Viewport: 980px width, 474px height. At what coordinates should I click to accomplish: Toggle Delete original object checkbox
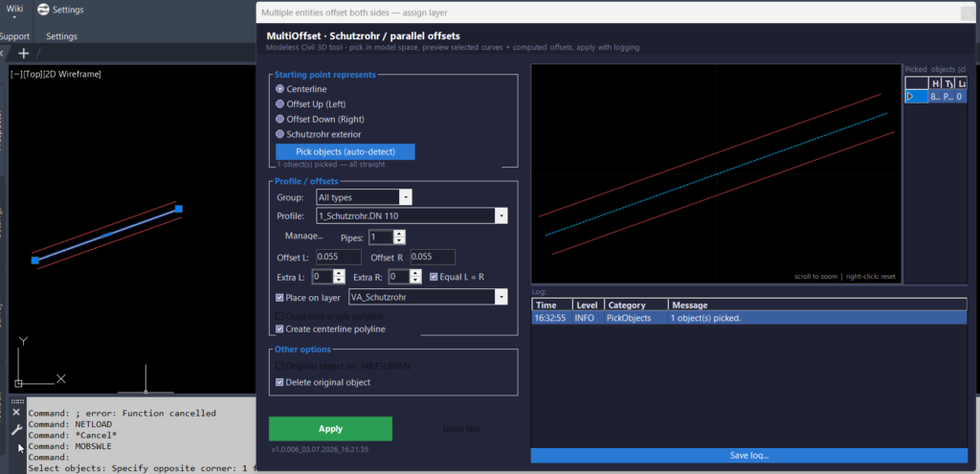[279, 382]
